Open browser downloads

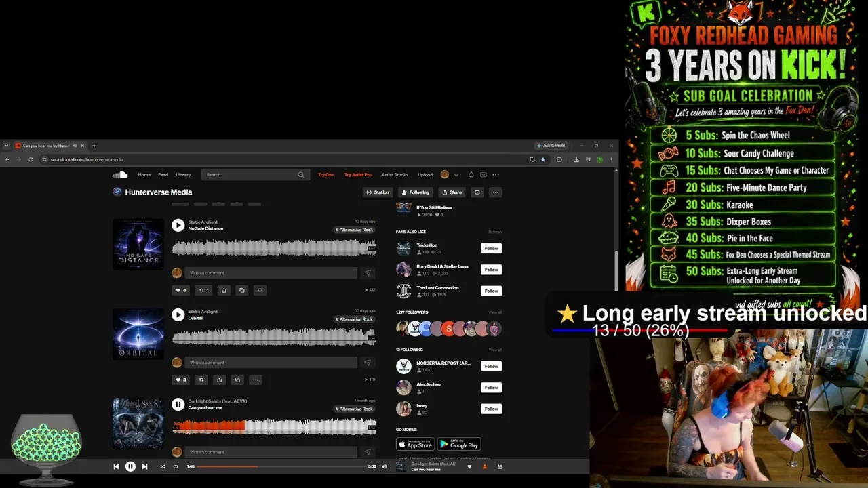576,159
